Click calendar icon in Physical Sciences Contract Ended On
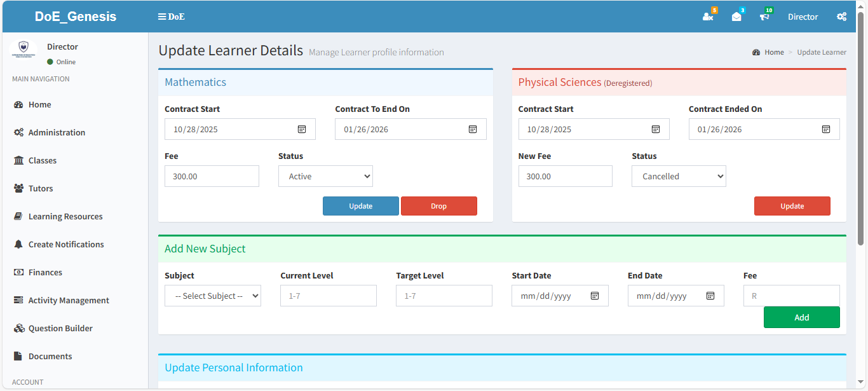 826,129
